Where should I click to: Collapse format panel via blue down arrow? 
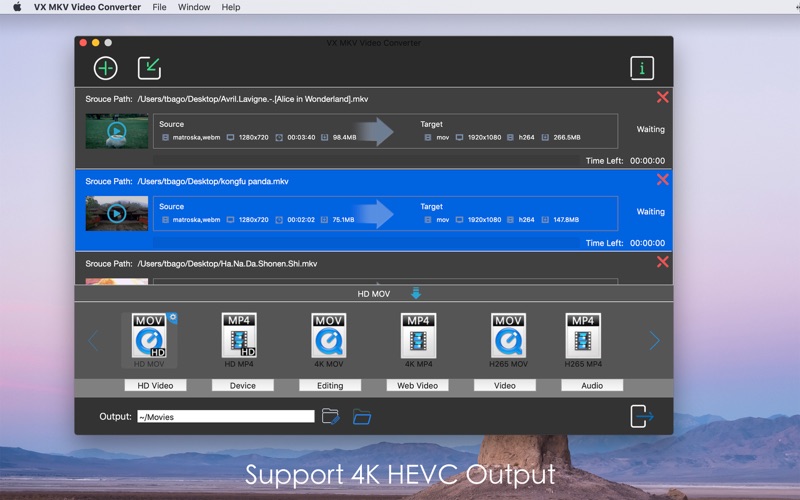pyautogui.click(x=416, y=293)
